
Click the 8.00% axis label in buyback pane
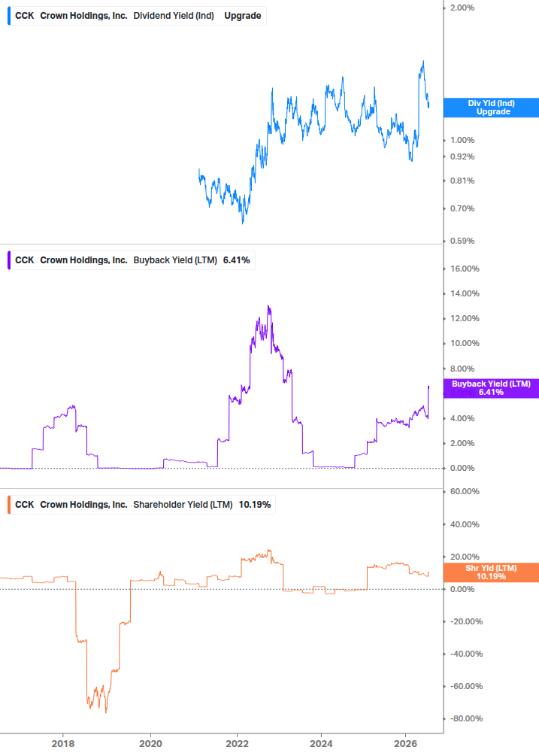(462, 369)
